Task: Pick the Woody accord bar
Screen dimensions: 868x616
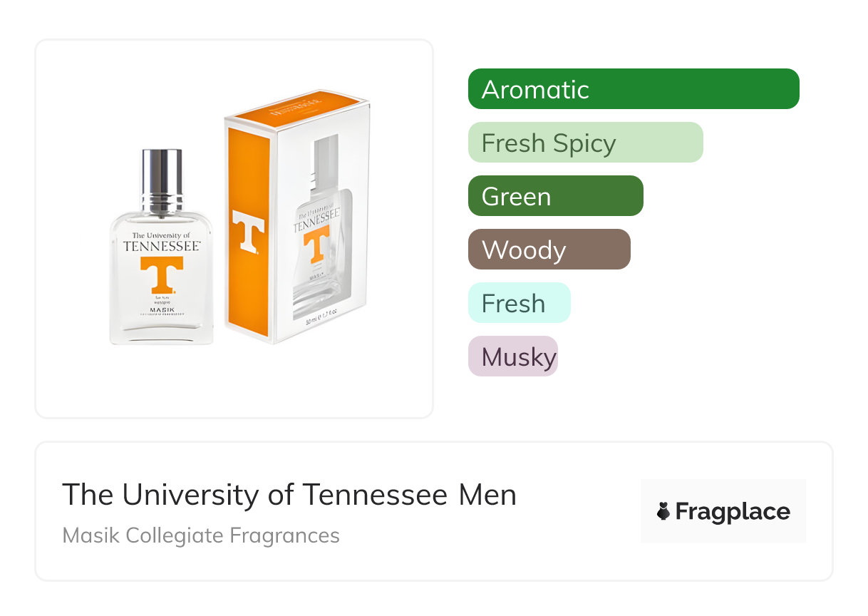Action: tap(549, 250)
